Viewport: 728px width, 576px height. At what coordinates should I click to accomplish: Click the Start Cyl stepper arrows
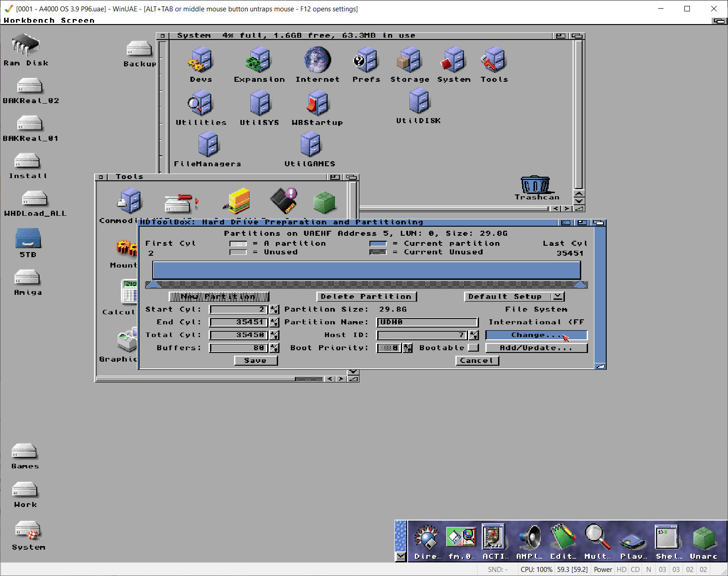(274, 309)
